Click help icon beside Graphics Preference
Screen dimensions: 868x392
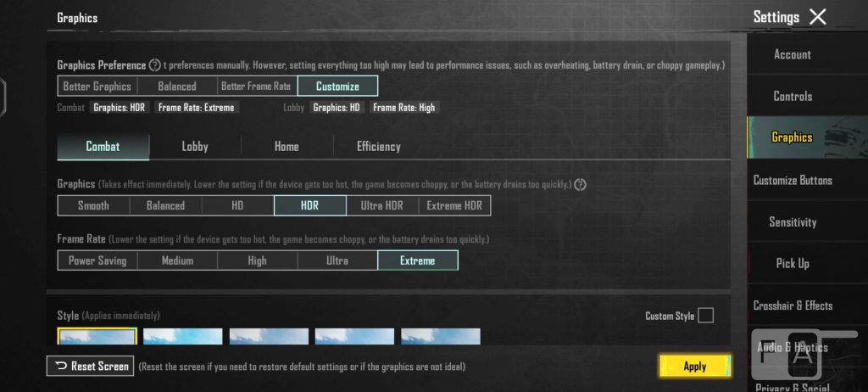(x=155, y=65)
